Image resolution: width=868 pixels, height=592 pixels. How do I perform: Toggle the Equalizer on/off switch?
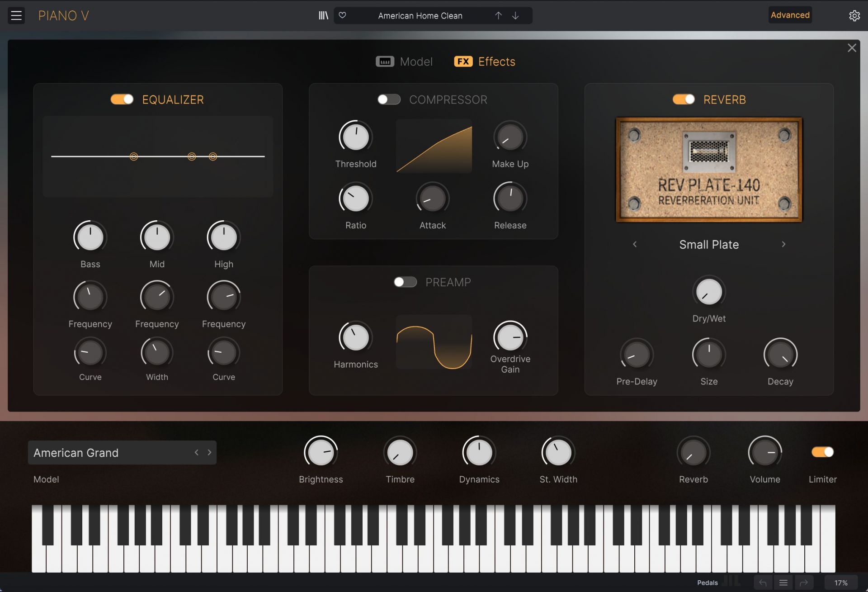point(122,99)
